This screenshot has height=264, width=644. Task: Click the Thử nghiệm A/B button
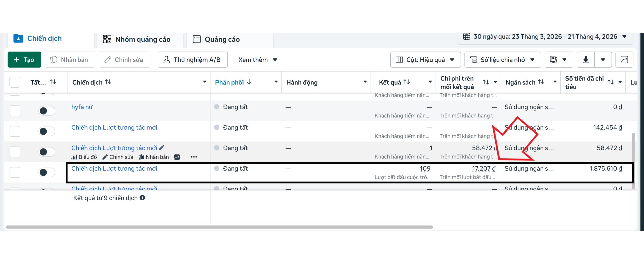point(192,60)
